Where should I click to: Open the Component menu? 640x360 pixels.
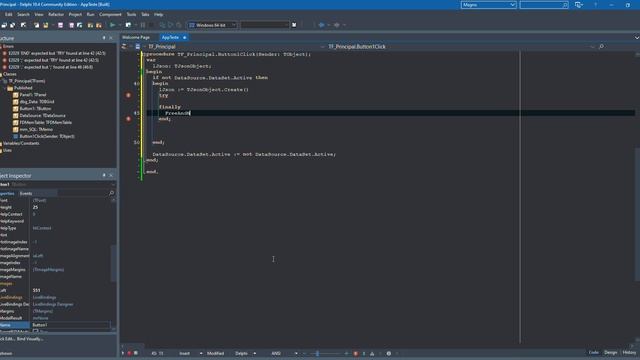tap(110, 14)
